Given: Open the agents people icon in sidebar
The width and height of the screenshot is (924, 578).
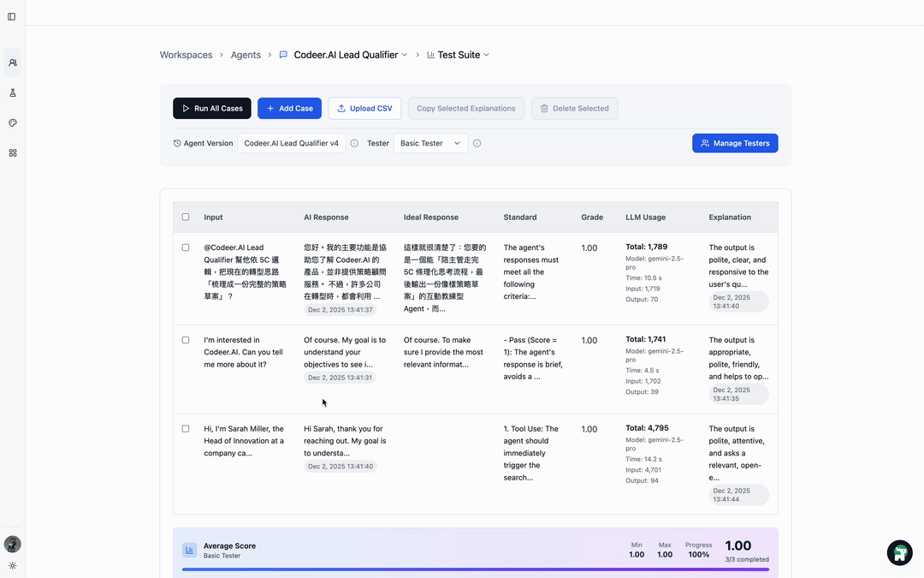Looking at the screenshot, I should [13, 63].
